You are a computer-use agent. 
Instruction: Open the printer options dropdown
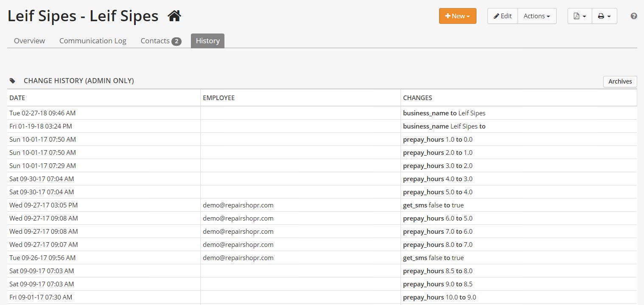coord(605,16)
